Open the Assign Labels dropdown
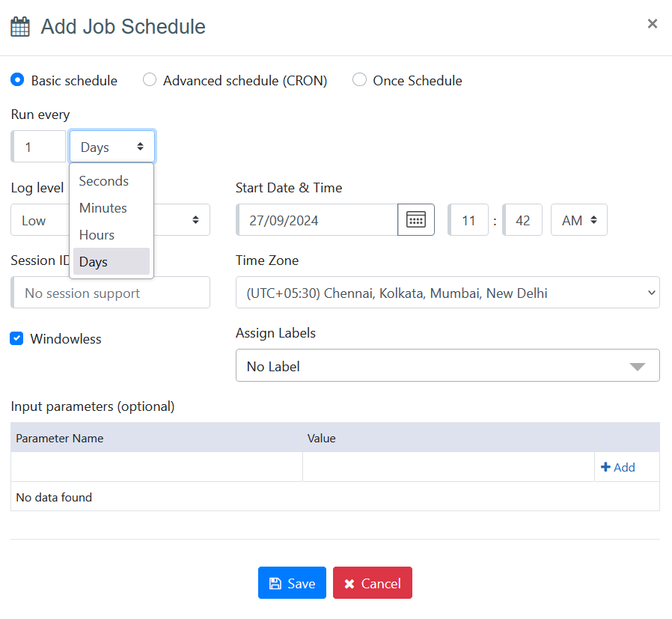This screenshot has height=619, width=672. (x=448, y=366)
